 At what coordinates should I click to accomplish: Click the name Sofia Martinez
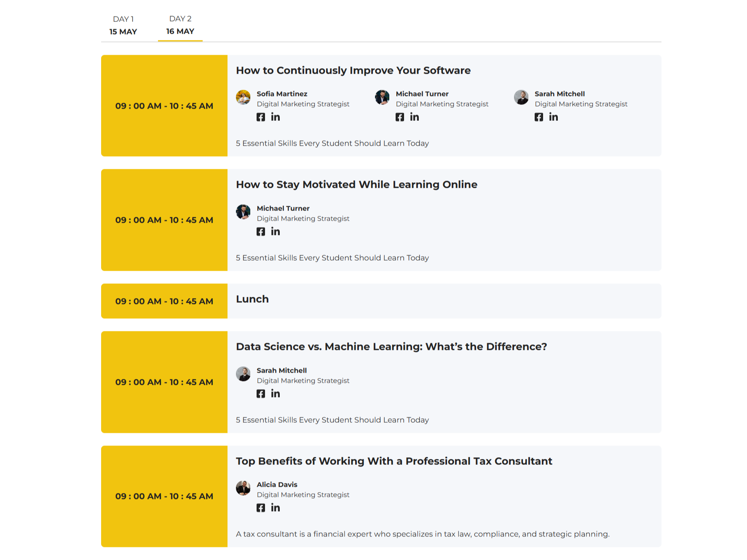[282, 94]
